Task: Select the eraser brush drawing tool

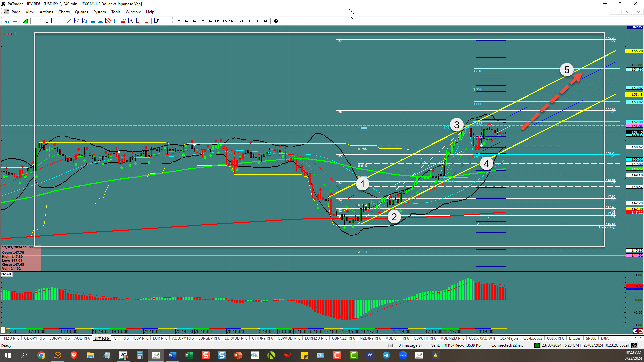Action: 157,21
